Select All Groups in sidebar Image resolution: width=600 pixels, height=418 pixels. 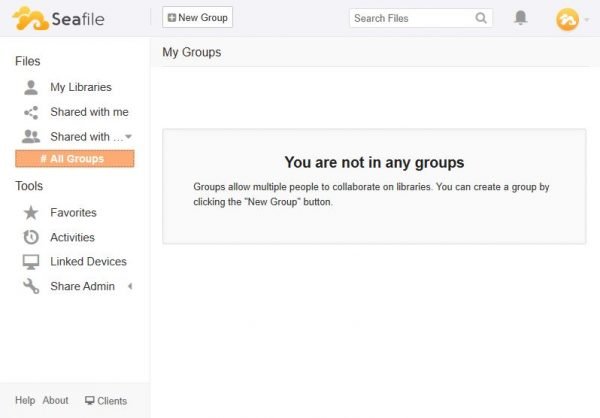coord(75,159)
